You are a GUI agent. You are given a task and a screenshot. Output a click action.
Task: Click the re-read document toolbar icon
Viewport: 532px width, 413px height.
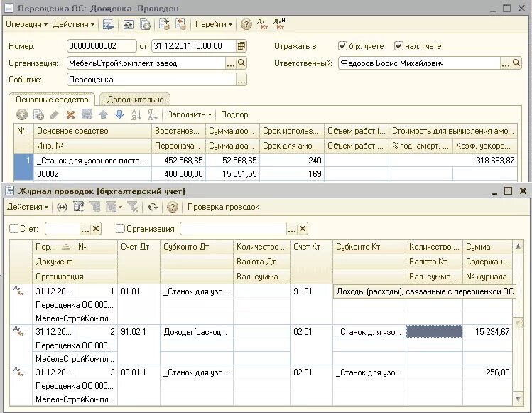[x=129, y=24]
